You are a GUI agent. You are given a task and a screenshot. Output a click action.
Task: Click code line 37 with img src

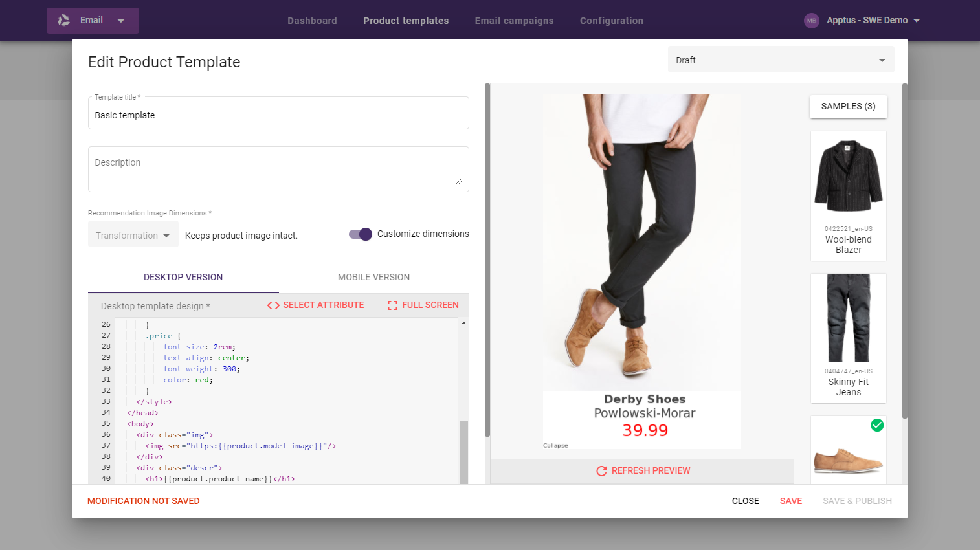click(x=240, y=446)
